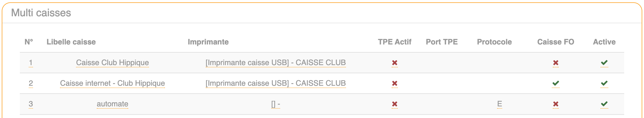Click caisse number 1 link
Viewport: 644px width, 118px height.
(31, 63)
